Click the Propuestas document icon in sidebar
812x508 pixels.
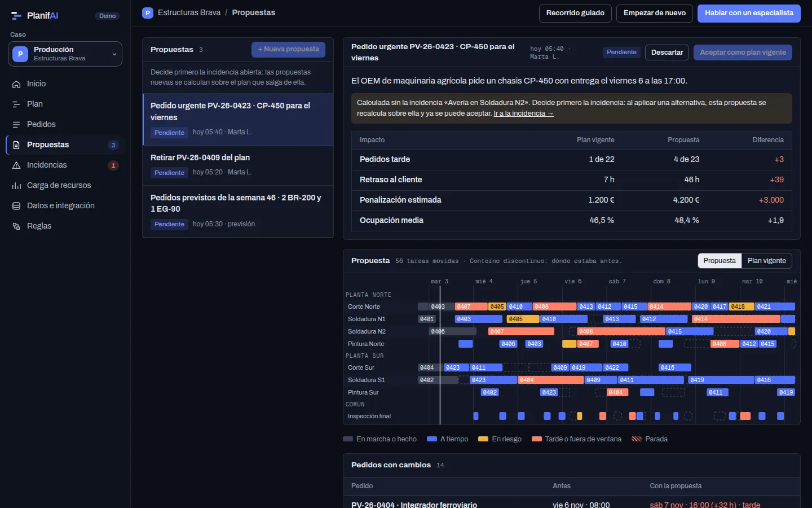tap(16, 145)
